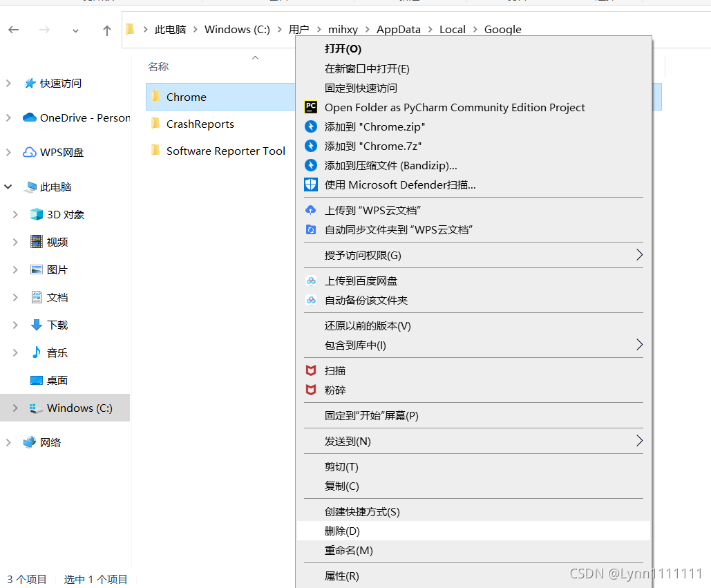This screenshot has width=711, height=588.
Task: Click the 音乐 music note icon
Action: click(36, 352)
